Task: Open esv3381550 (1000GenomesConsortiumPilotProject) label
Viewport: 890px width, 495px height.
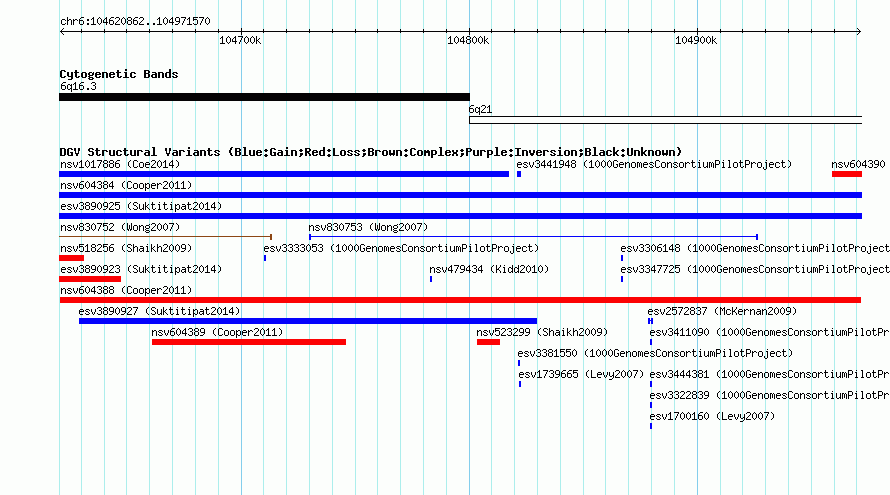Action: pos(655,353)
